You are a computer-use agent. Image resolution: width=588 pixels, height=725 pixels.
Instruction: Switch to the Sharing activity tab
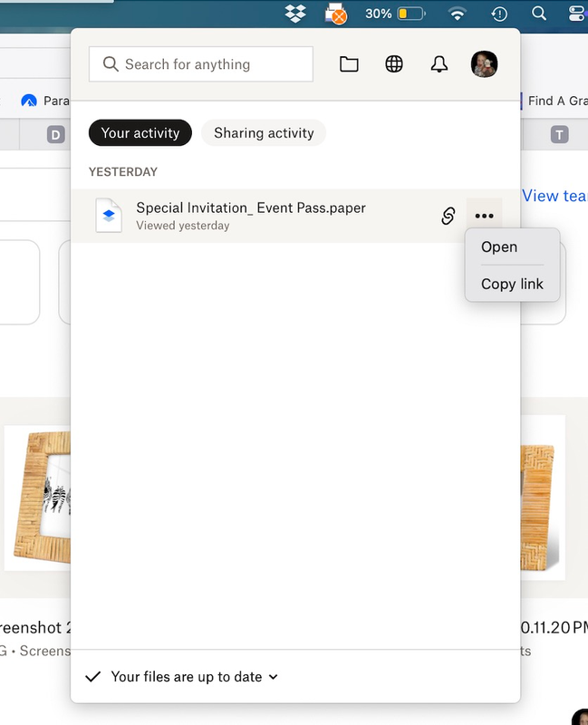pyautogui.click(x=264, y=132)
